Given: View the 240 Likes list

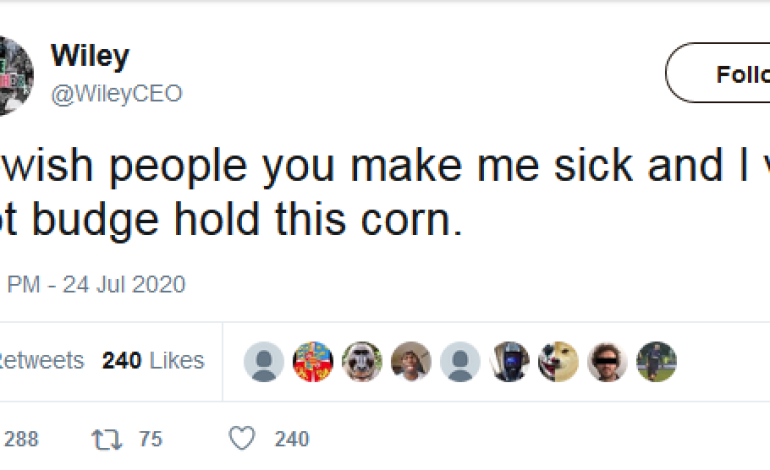Looking at the screenshot, I should pos(153,361).
